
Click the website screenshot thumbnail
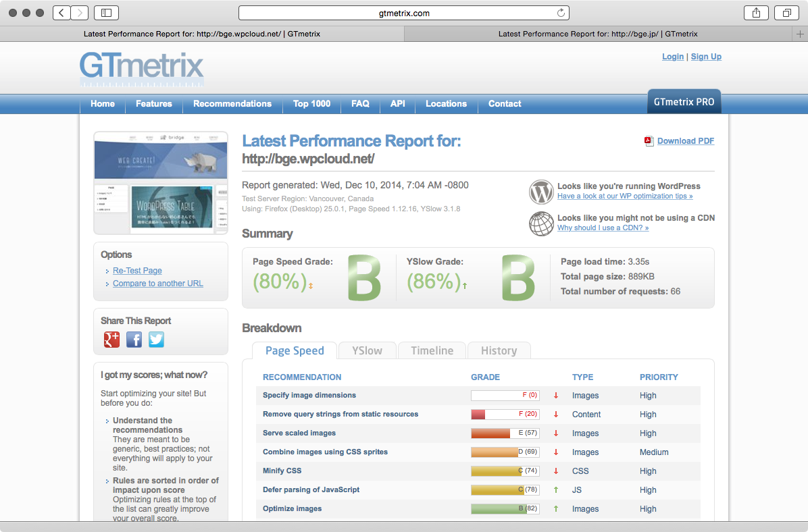(161, 183)
